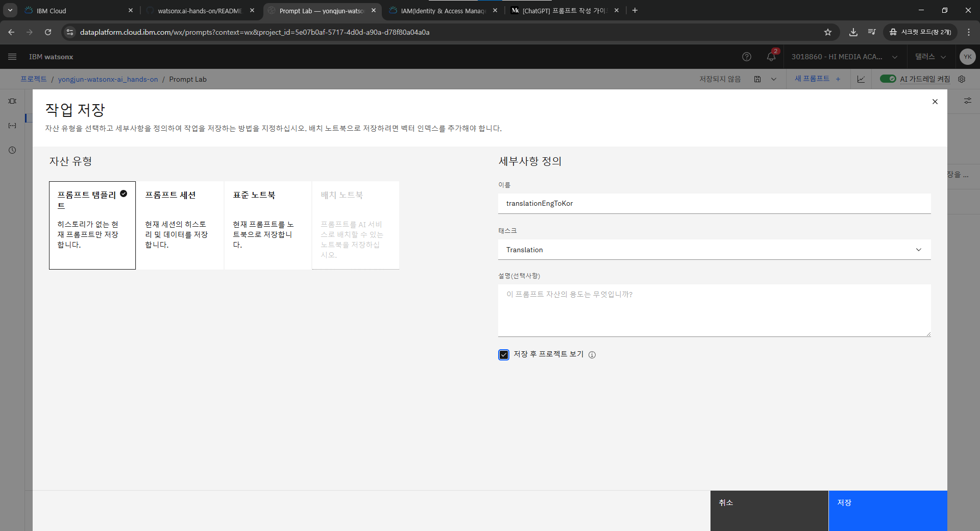Open the account 3018860 dropdown
Image resolution: width=980 pixels, height=531 pixels.
[x=844, y=57]
